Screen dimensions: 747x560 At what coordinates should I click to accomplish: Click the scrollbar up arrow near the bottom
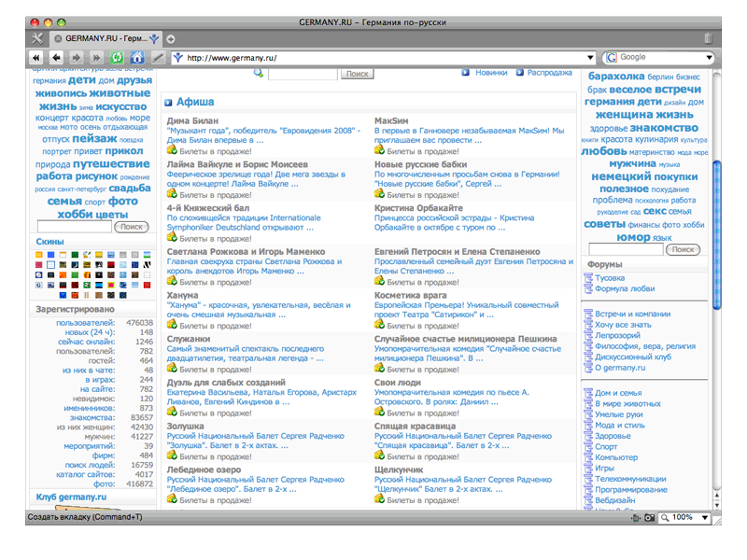pyautogui.click(x=716, y=496)
